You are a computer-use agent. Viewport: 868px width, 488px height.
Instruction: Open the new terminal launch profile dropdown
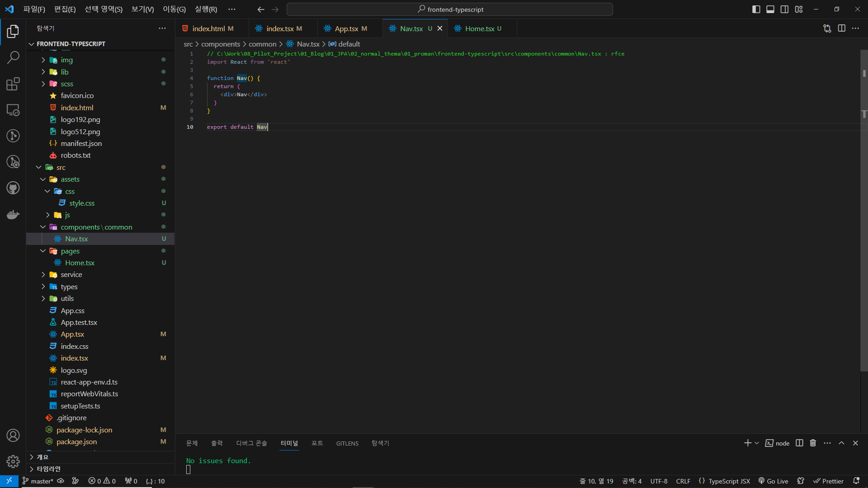tap(757, 443)
